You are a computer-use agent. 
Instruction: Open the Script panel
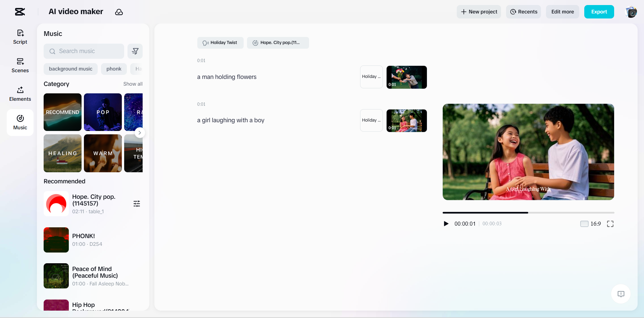tap(20, 36)
